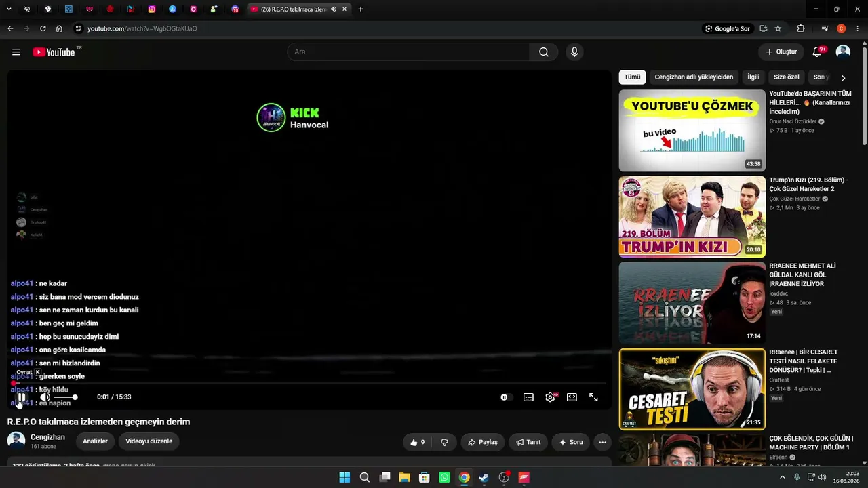868x488 pixels.
Task: Click the Google'a Sor lens button
Action: (728, 28)
